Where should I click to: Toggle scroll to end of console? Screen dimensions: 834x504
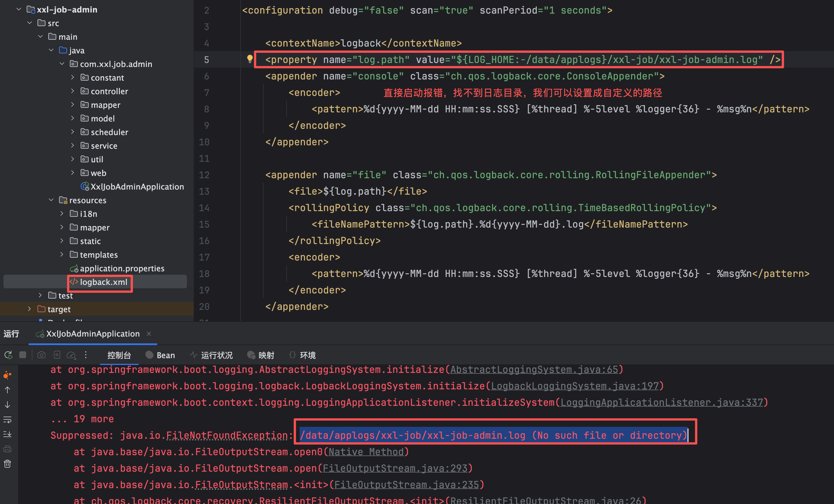(x=7, y=434)
